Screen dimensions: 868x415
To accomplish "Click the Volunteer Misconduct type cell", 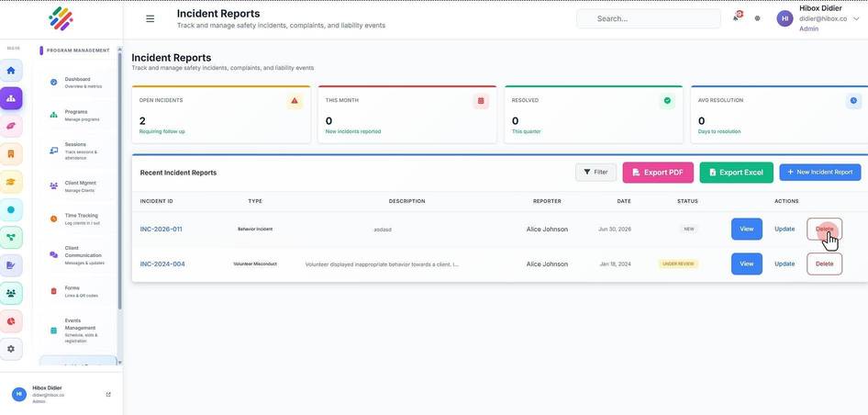I will pos(255,264).
